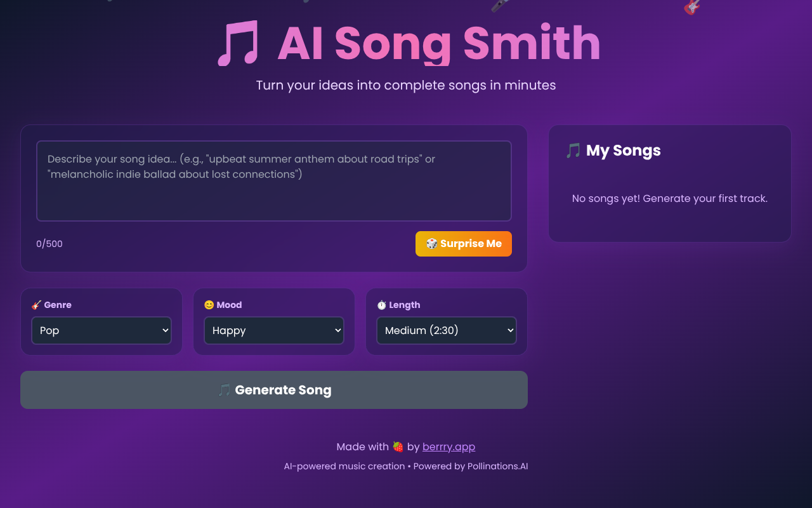Click the music note beside My Songs
This screenshot has height=508, width=812.
click(572, 150)
